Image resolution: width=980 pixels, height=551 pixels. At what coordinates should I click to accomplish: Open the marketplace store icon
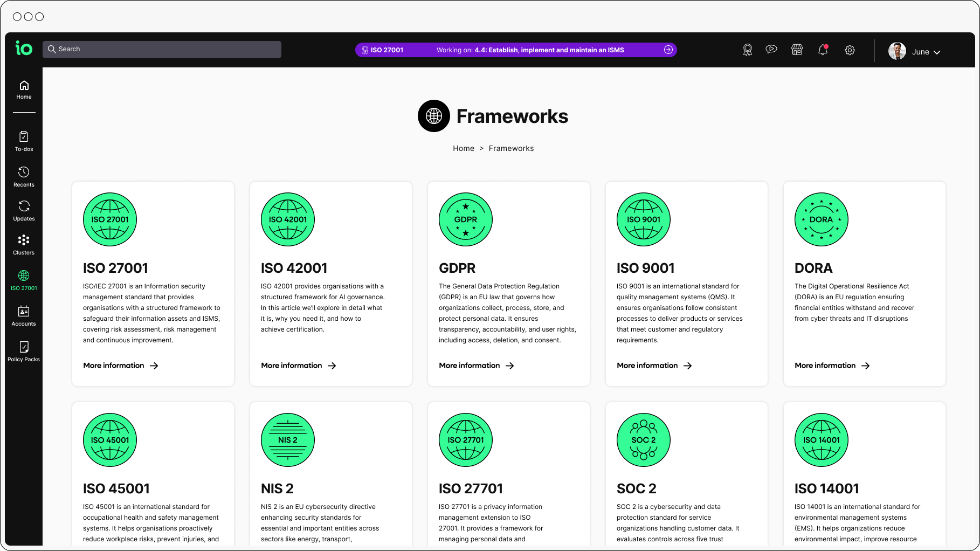click(797, 50)
